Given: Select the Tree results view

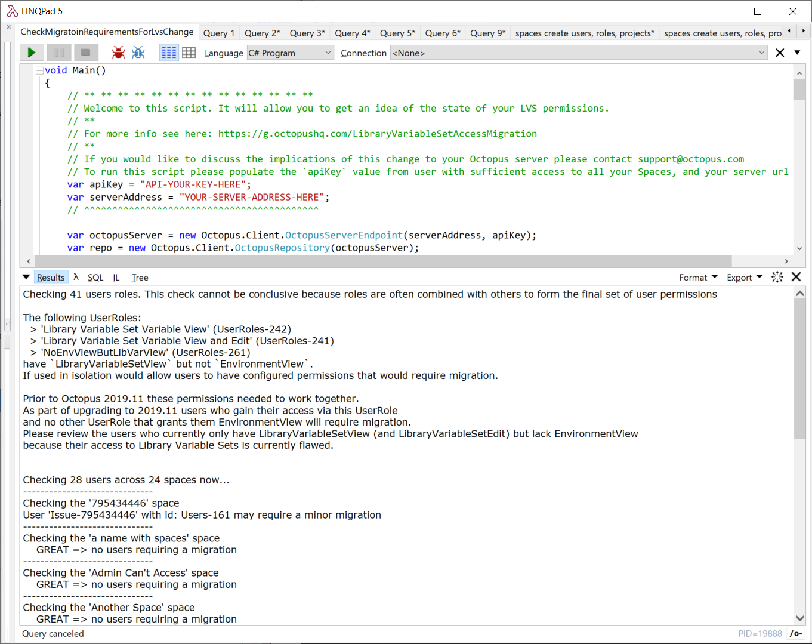Looking at the screenshot, I should pos(140,277).
